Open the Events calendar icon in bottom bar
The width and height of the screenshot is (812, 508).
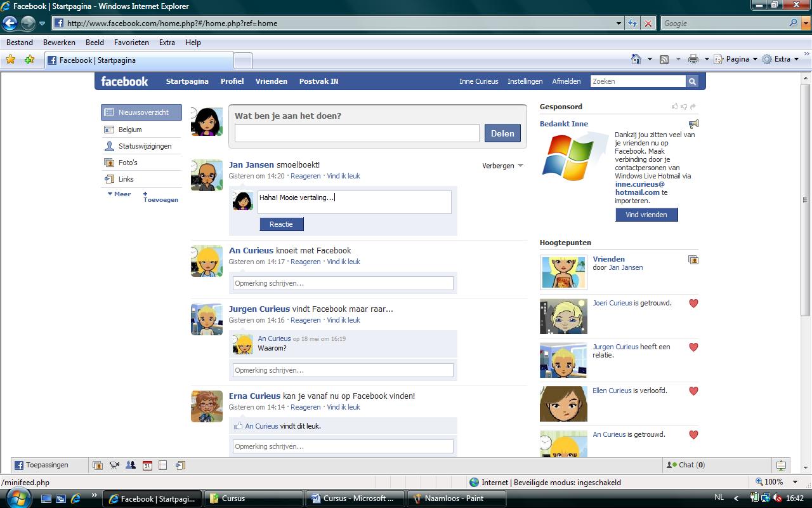coord(147,465)
